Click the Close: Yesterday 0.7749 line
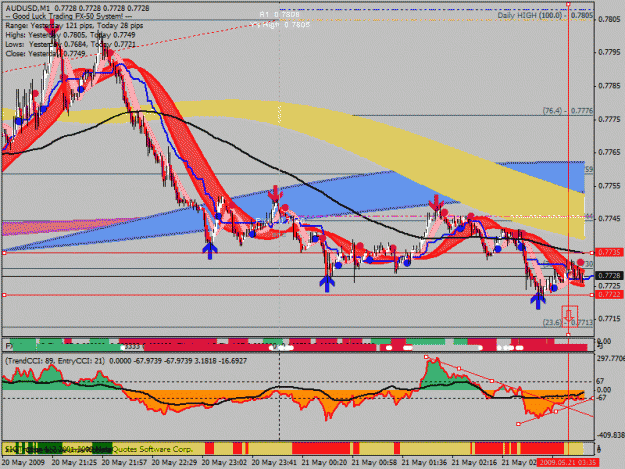 coord(45,53)
